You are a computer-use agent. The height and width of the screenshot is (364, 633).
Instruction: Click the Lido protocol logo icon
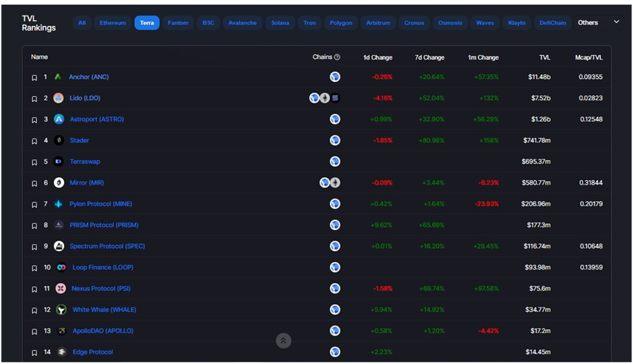(x=59, y=98)
